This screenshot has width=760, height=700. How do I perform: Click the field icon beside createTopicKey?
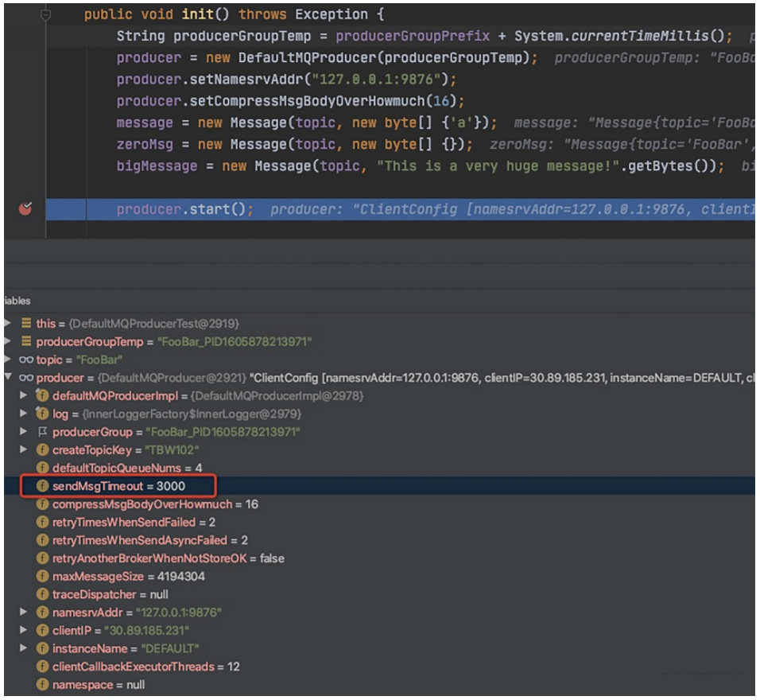coord(42,449)
